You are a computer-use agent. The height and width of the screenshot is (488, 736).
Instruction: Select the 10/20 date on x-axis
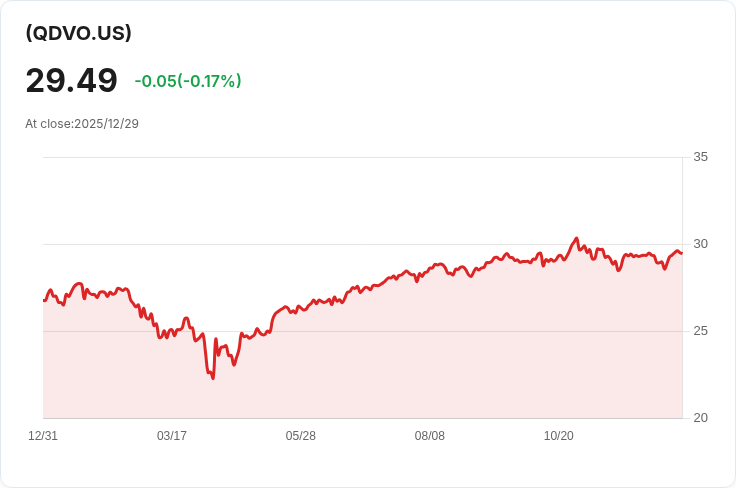pyautogui.click(x=559, y=436)
